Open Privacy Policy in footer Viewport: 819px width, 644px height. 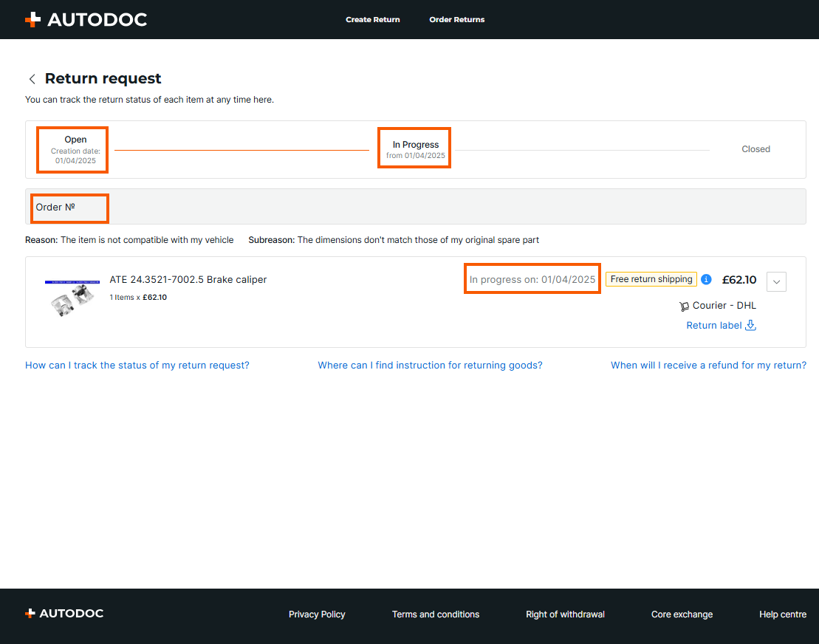(x=317, y=614)
